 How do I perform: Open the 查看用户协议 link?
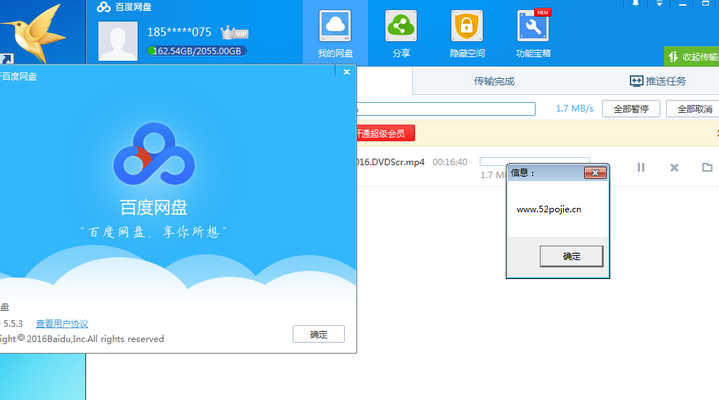tap(62, 323)
